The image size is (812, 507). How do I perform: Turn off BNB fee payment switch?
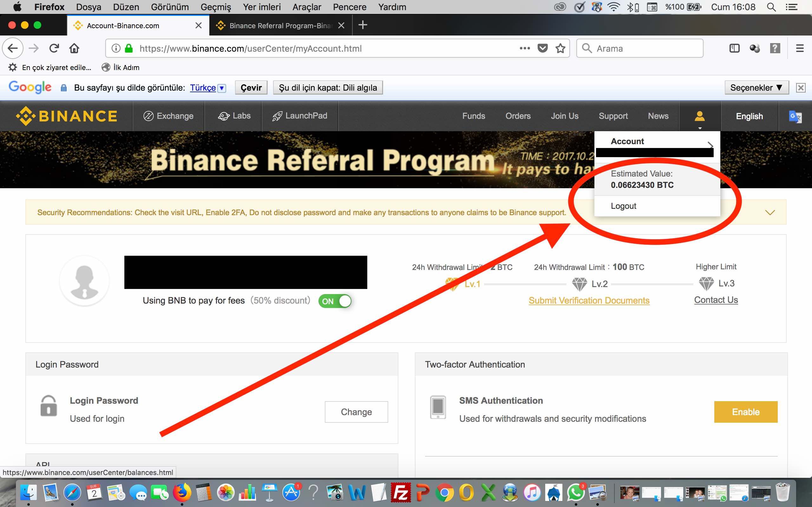click(x=335, y=301)
